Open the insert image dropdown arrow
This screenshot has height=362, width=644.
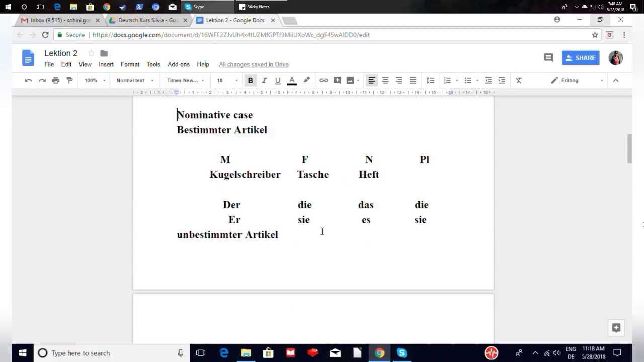358,80
